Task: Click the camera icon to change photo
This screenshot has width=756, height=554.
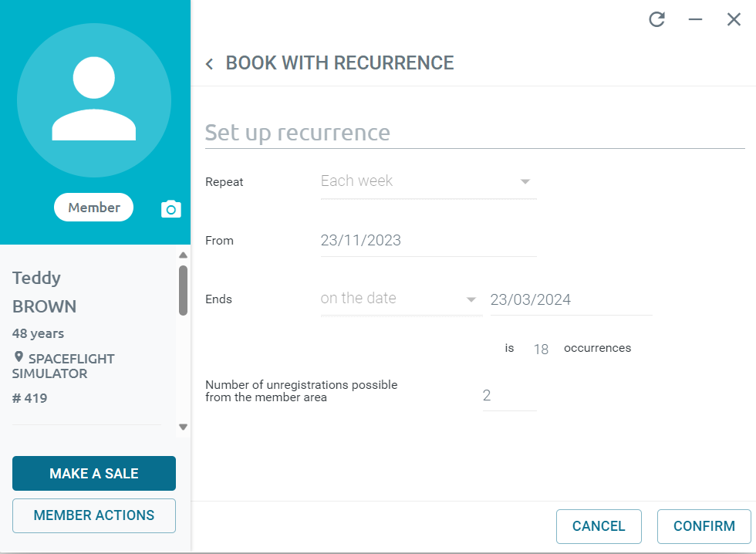Action: (170, 209)
